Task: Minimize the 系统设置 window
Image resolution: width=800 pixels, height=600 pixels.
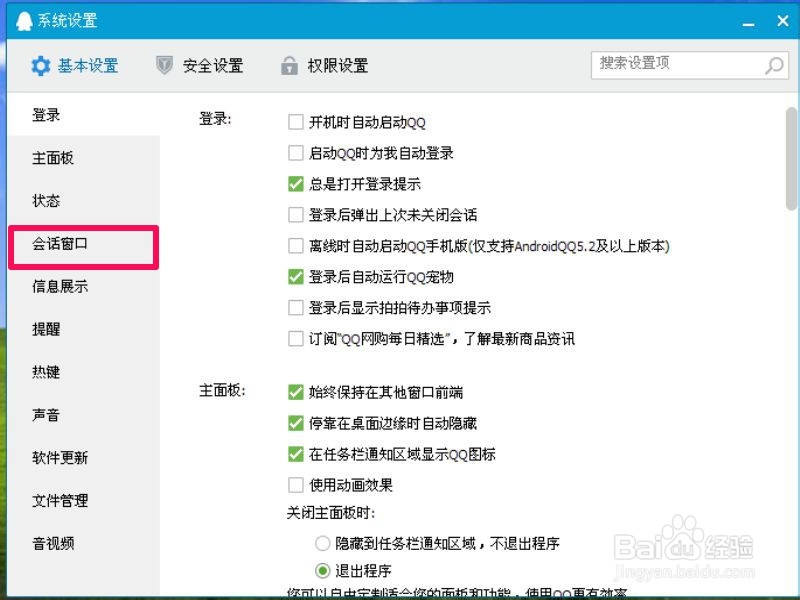Action: coord(748,23)
